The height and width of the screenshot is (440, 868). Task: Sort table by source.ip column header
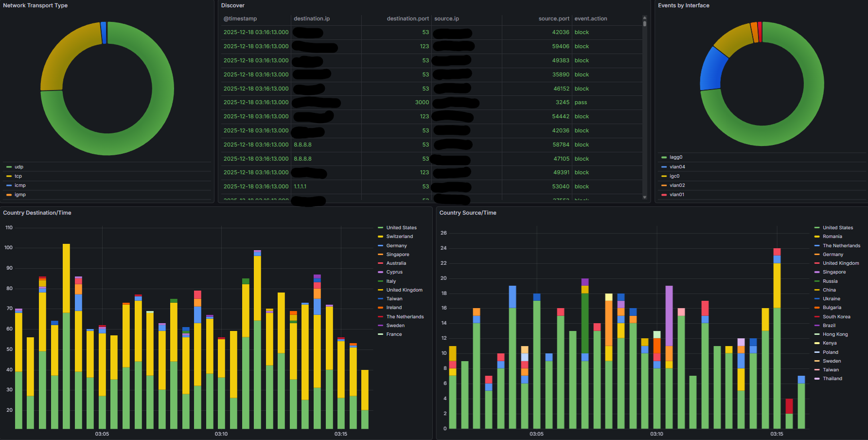tap(446, 18)
